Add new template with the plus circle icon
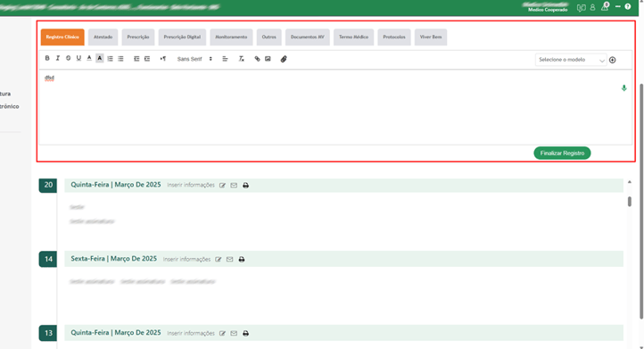Screen dimensions: 644x349 [x=613, y=60]
